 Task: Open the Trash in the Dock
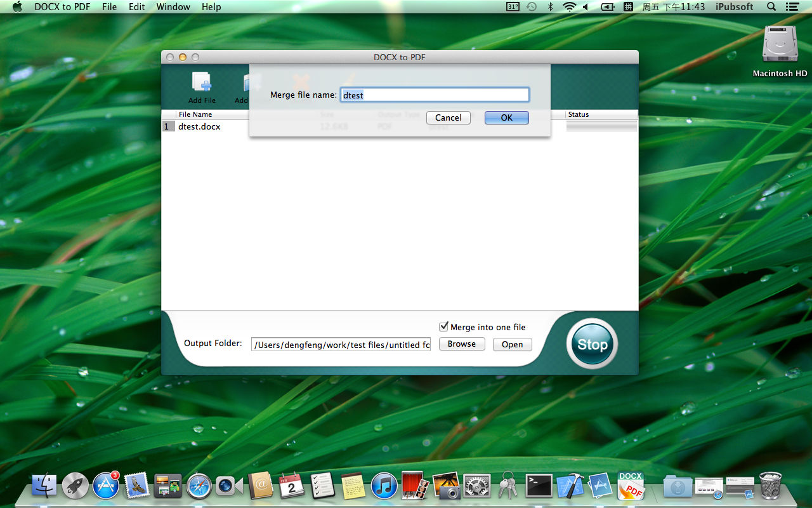[x=770, y=486]
